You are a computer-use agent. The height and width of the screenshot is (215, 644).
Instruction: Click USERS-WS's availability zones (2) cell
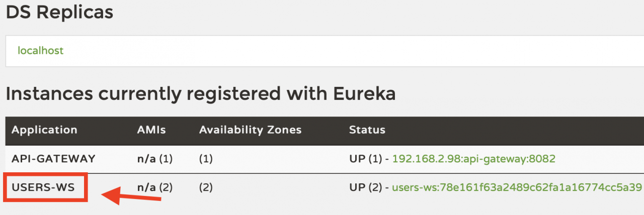(206, 188)
